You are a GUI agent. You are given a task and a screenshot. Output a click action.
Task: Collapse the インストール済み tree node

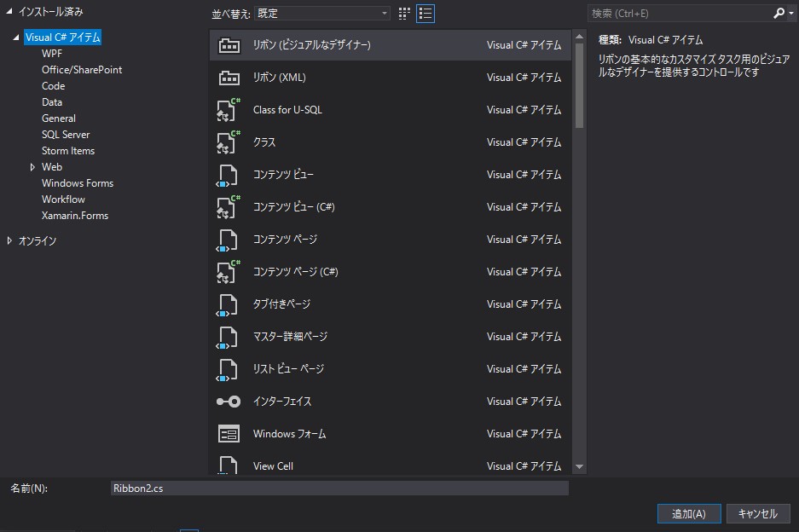[9, 11]
